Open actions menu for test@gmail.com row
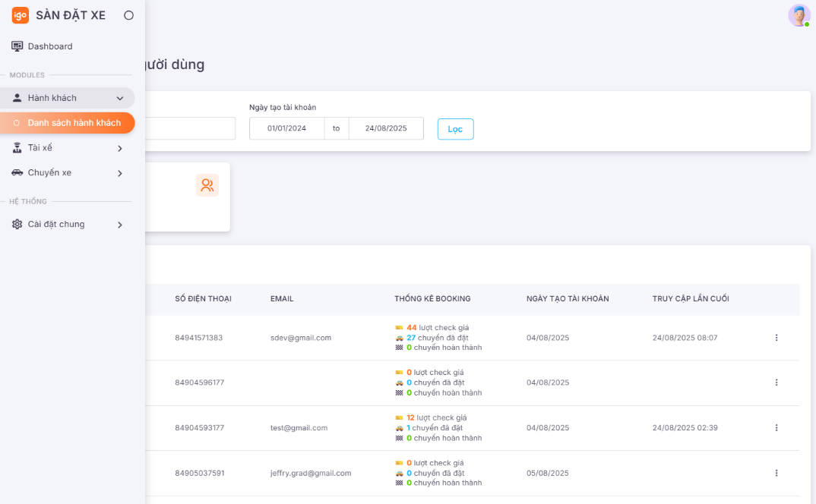 click(776, 428)
